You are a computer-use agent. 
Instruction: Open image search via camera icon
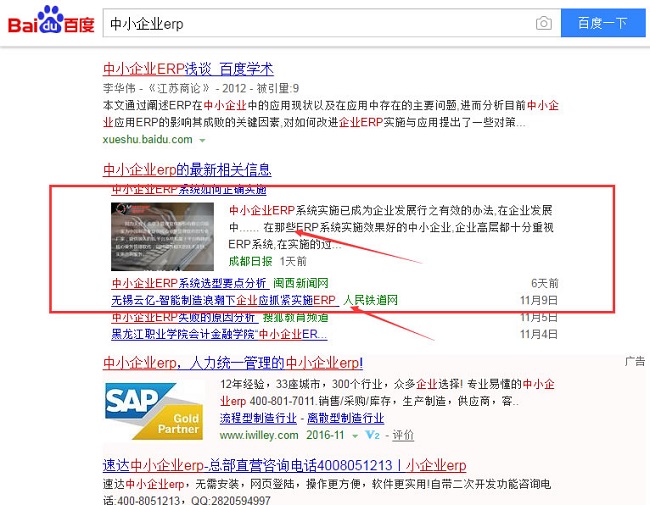(x=543, y=23)
